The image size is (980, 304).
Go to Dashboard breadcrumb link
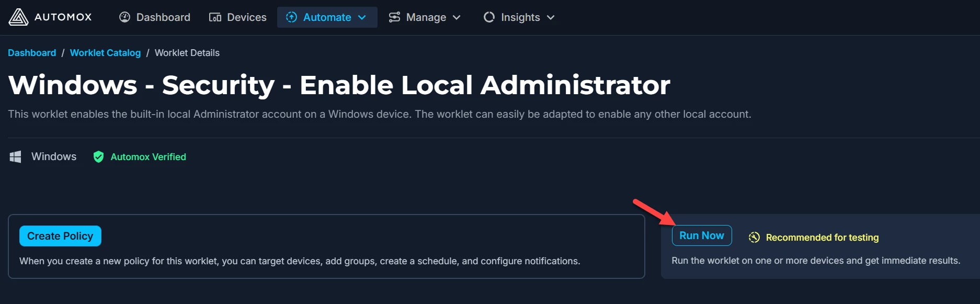click(x=32, y=53)
